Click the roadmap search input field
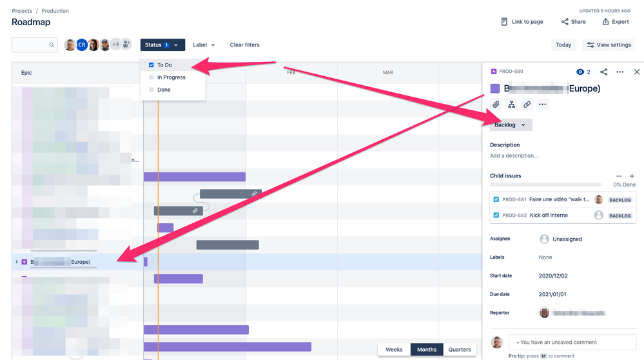644x360 pixels. click(x=35, y=45)
